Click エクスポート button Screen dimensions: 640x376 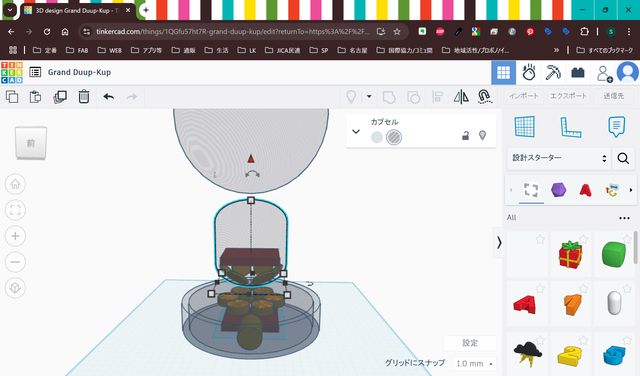point(568,96)
